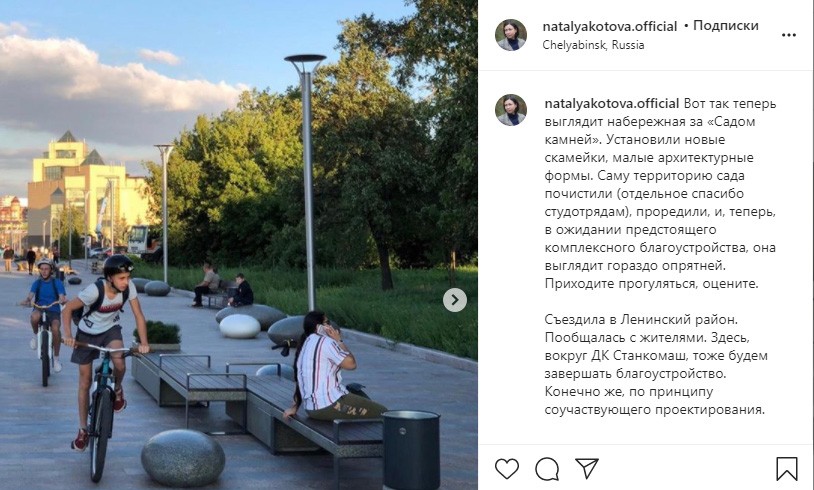814x490 pixels.
Task: Open avatar next to the caption
Action: tap(511, 110)
